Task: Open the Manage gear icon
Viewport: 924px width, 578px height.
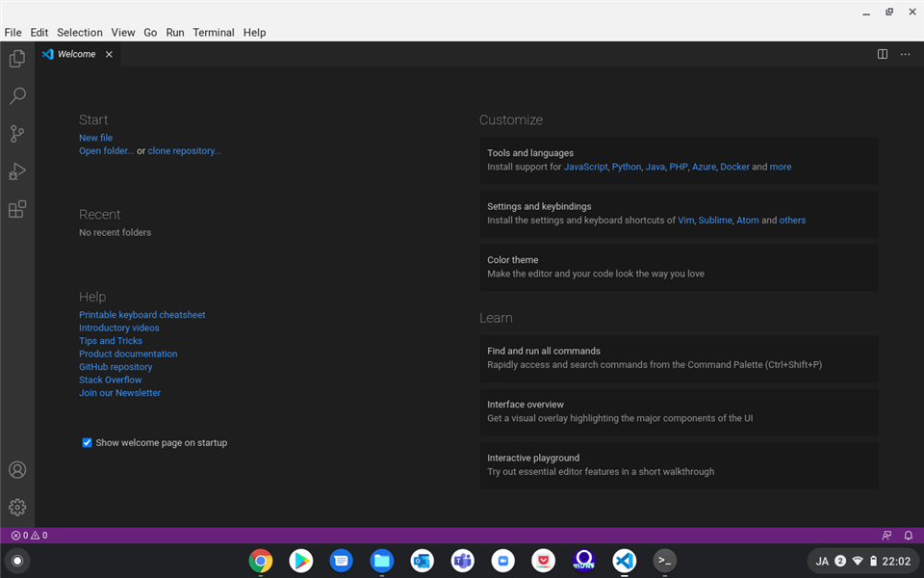Action: point(17,508)
